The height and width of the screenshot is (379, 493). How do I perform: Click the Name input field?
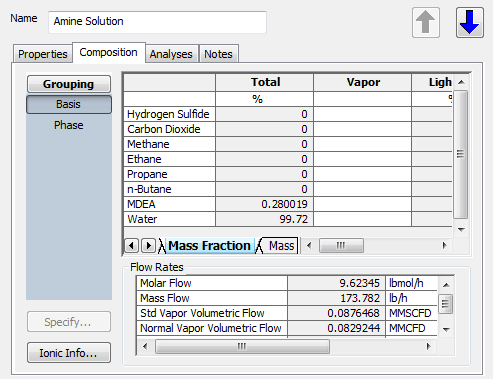click(157, 22)
